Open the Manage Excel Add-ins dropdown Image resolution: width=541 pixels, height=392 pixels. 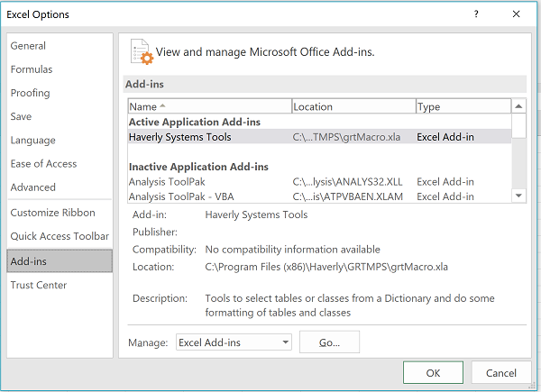tap(234, 342)
